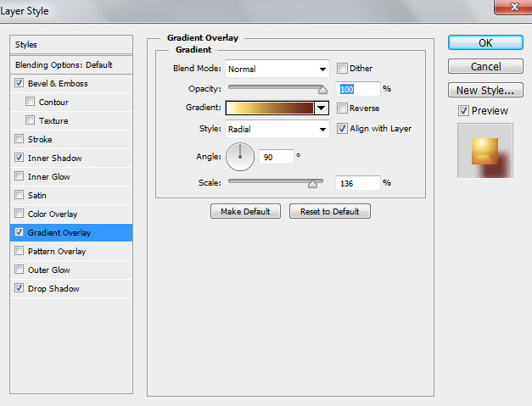532x406 pixels.
Task: Select the Inner Glow label
Action: [49, 176]
